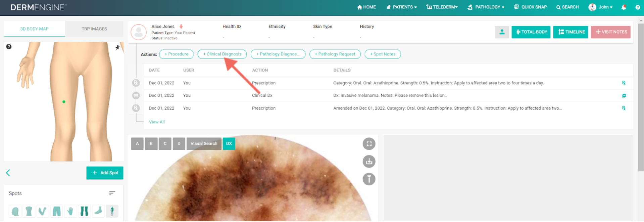The image size is (644, 222).
Task: Filter spots by arm region
Action: [x=43, y=211]
